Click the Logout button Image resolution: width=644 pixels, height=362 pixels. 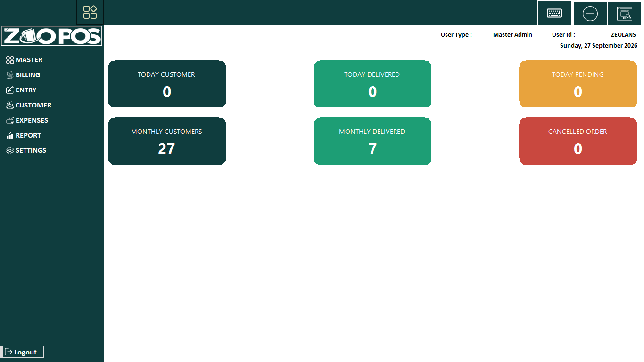(x=23, y=352)
